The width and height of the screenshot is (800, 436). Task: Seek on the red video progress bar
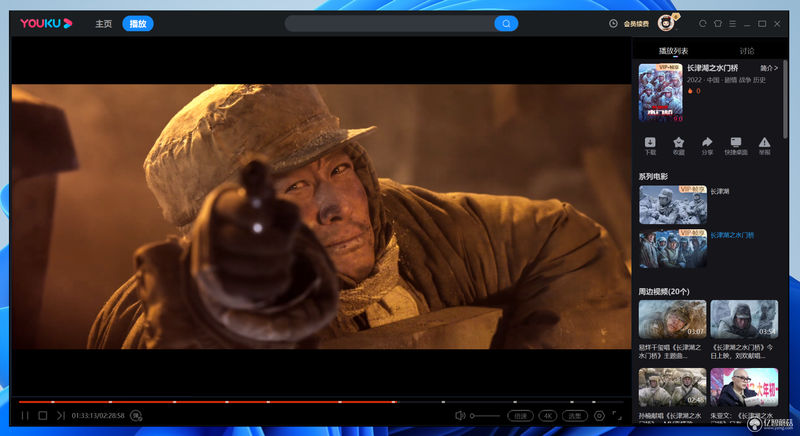point(207,402)
